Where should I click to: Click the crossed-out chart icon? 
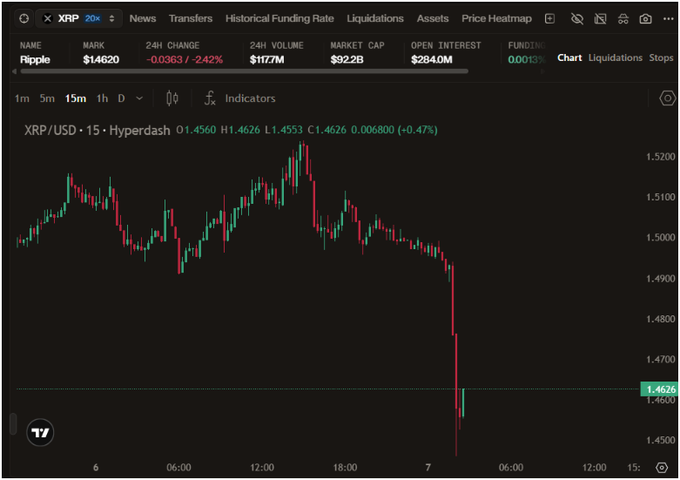point(600,19)
